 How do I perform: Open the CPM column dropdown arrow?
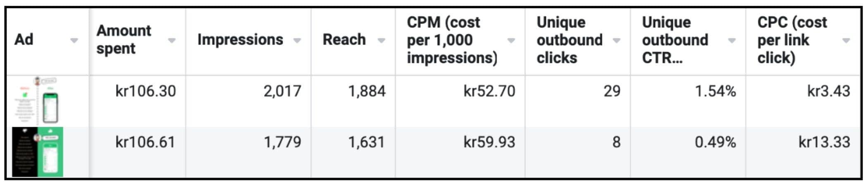point(511,40)
